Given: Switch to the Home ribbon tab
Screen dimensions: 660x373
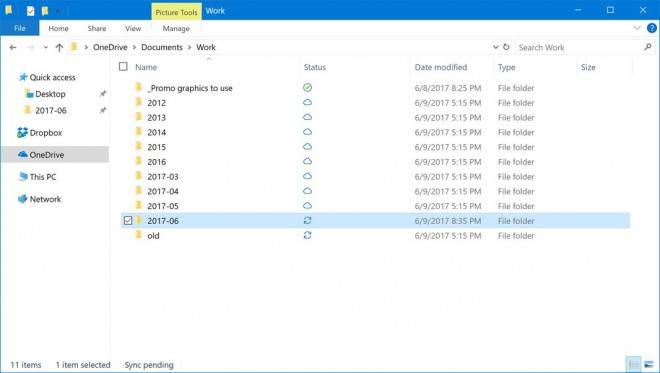Looking at the screenshot, I should click(x=58, y=28).
